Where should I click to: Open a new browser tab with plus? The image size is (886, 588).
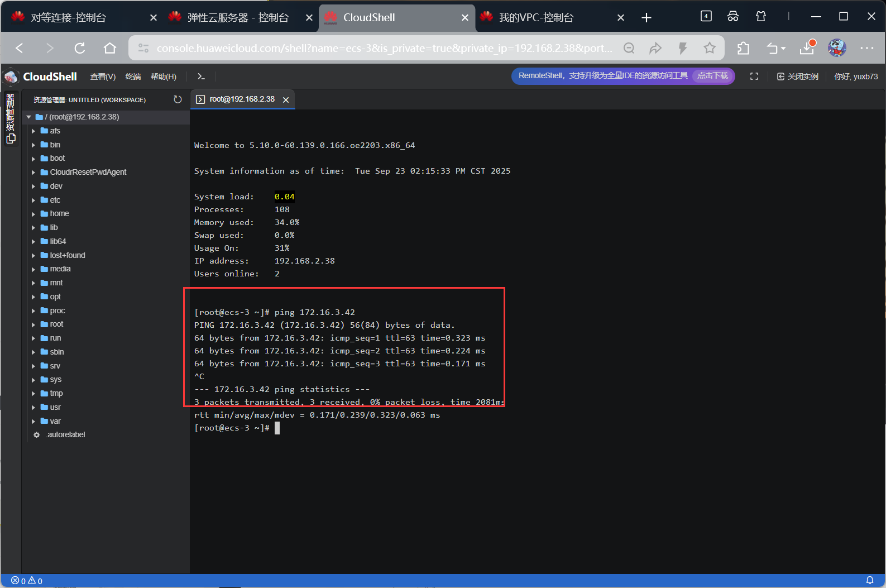646,18
